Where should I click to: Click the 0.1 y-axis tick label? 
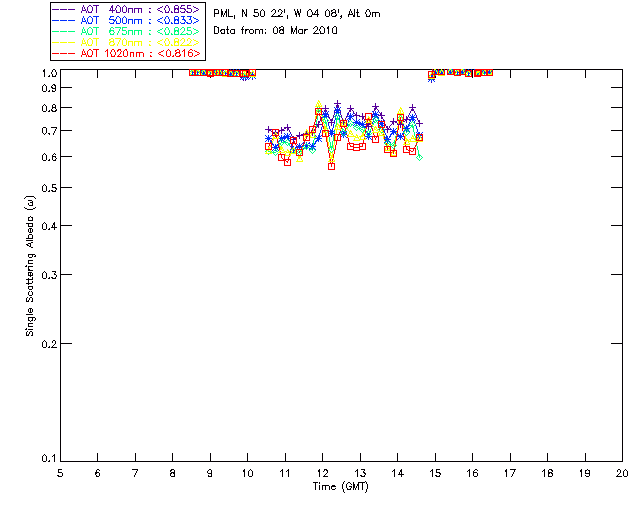click(49, 459)
